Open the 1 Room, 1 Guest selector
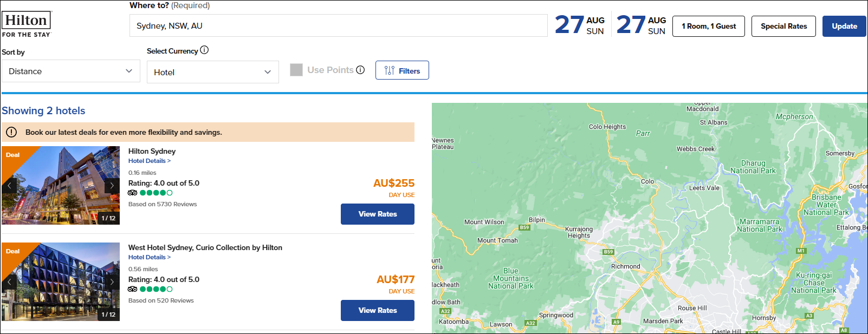The image size is (868, 334). (x=709, y=26)
